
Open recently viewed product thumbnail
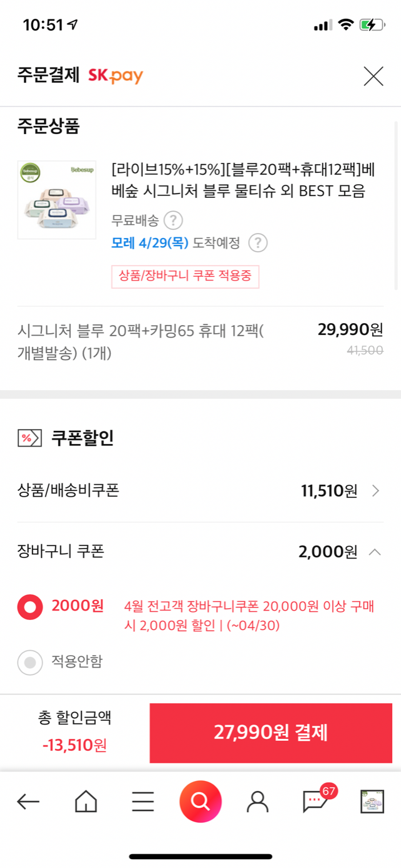coord(372,801)
